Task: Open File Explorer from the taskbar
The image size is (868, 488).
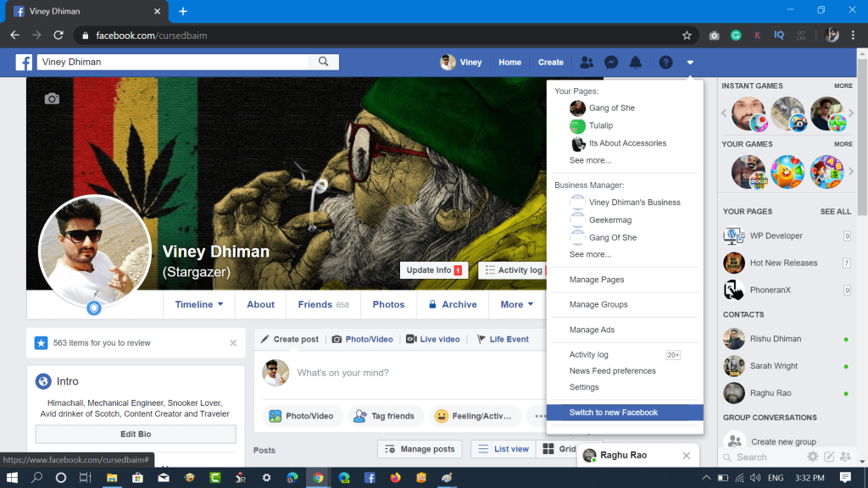Action: [112, 478]
